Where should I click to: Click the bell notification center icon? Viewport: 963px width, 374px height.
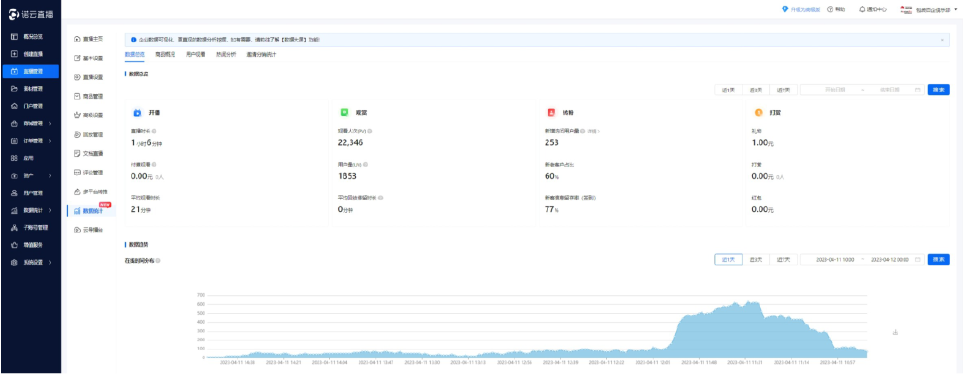(x=862, y=9)
